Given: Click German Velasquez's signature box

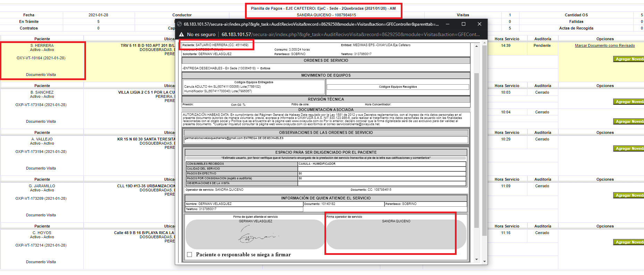Looking at the screenshot, I should [255, 234].
